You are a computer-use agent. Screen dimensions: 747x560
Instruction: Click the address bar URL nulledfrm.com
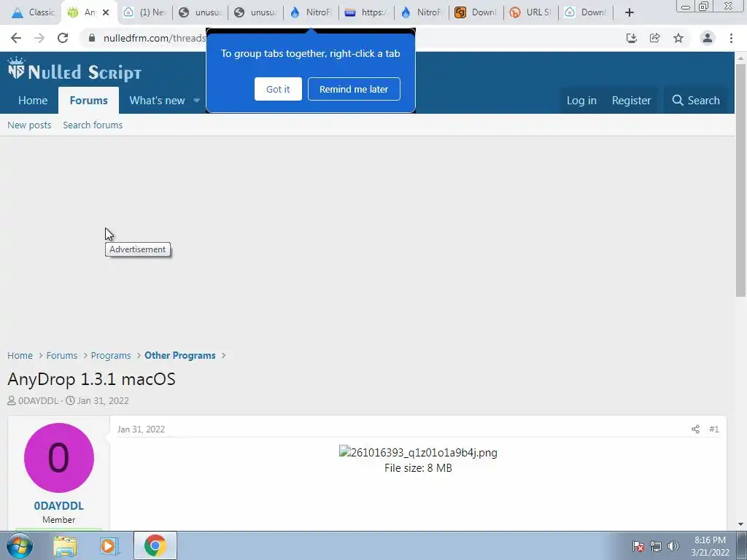(x=155, y=38)
